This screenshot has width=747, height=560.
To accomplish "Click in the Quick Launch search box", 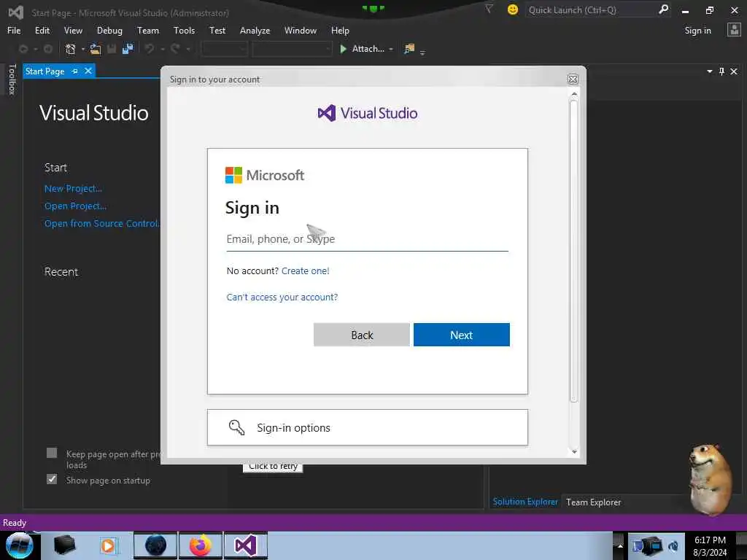I will (591, 9).
